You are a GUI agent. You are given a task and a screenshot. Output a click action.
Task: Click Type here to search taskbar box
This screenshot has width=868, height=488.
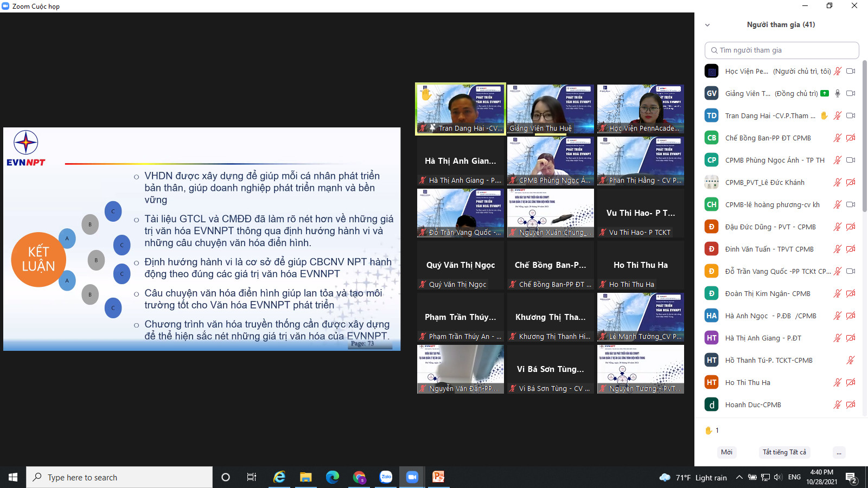pyautogui.click(x=119, y=477)
